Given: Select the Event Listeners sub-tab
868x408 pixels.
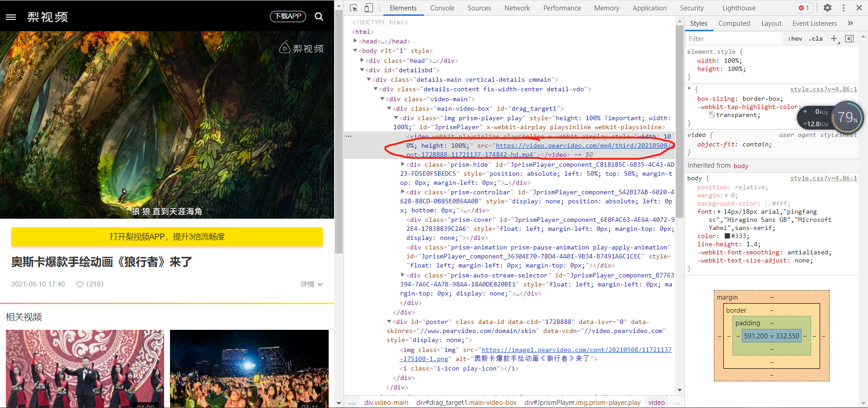Looking at the screenshot, I should click(x=815, y=23).
